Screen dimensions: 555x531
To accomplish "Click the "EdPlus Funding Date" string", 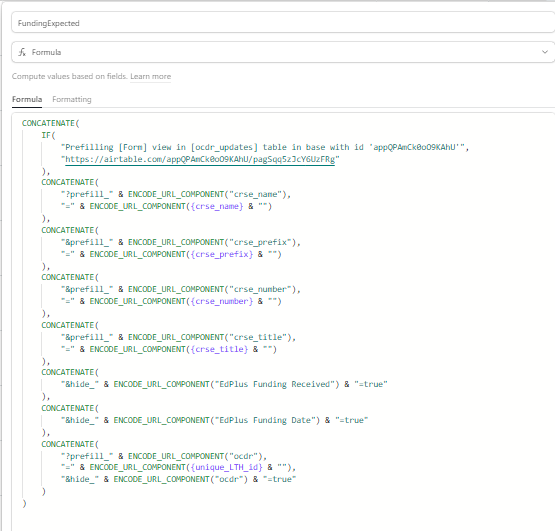I will tap(265, 420).
